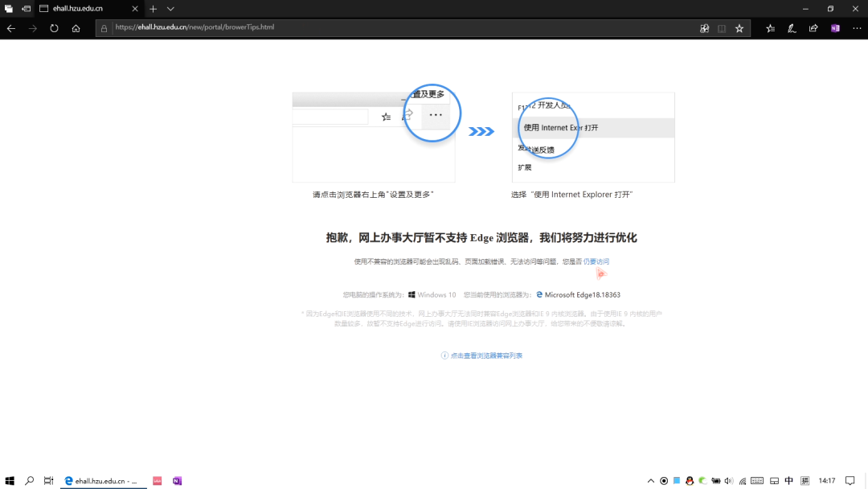Open the volume control tray icon
This screenshot has height=489, width=868.
[729, 481]
